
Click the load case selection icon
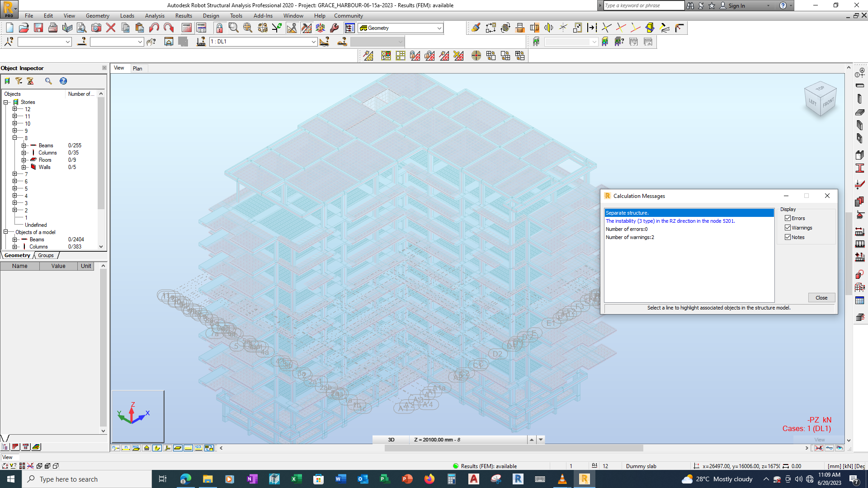click(201, 42)
